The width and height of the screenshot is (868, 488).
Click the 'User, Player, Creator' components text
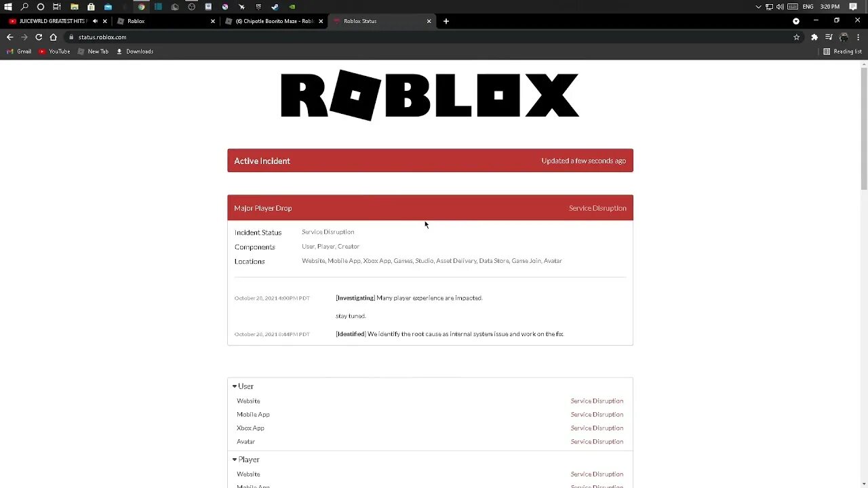331,247
